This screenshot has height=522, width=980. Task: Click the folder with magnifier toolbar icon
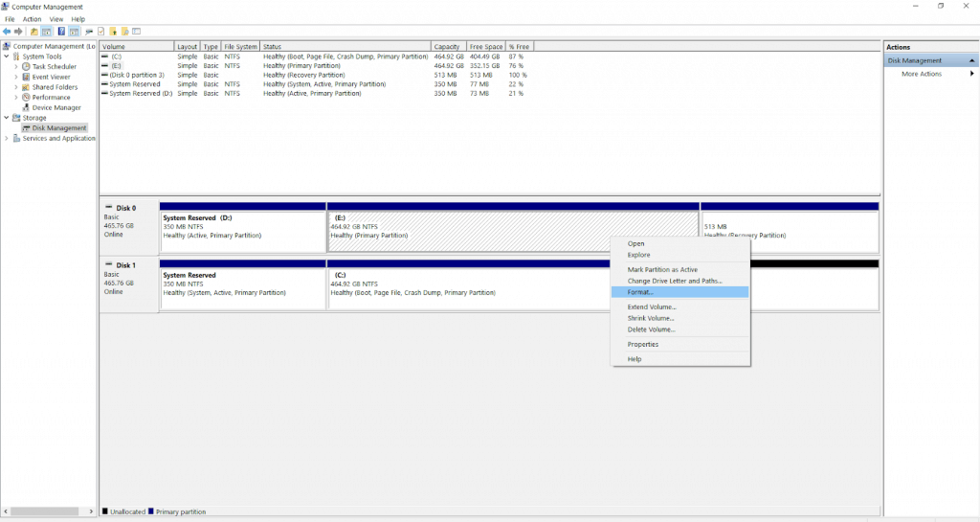[125, 32]
